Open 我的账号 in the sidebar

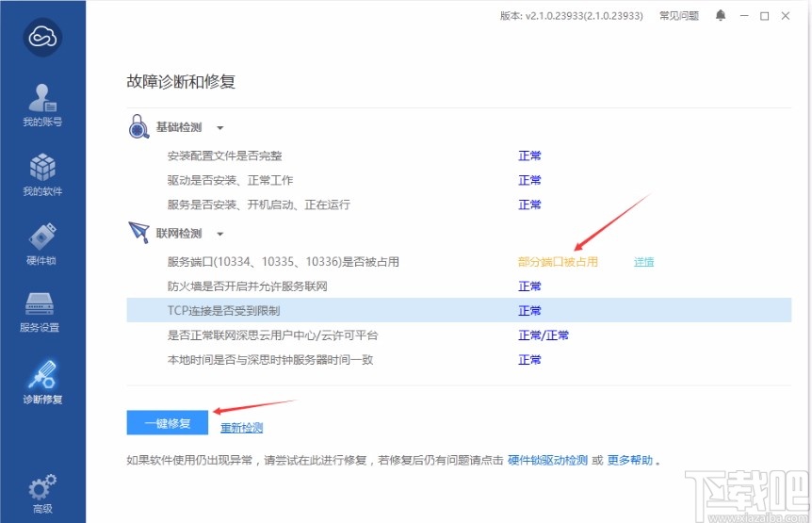click(x=42, y=106)
